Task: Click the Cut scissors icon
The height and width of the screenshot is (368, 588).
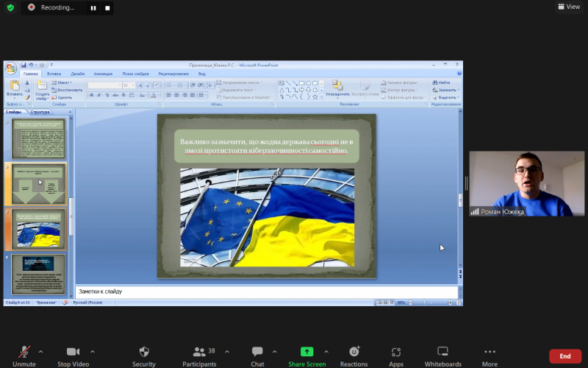Action: pos(27,83)
